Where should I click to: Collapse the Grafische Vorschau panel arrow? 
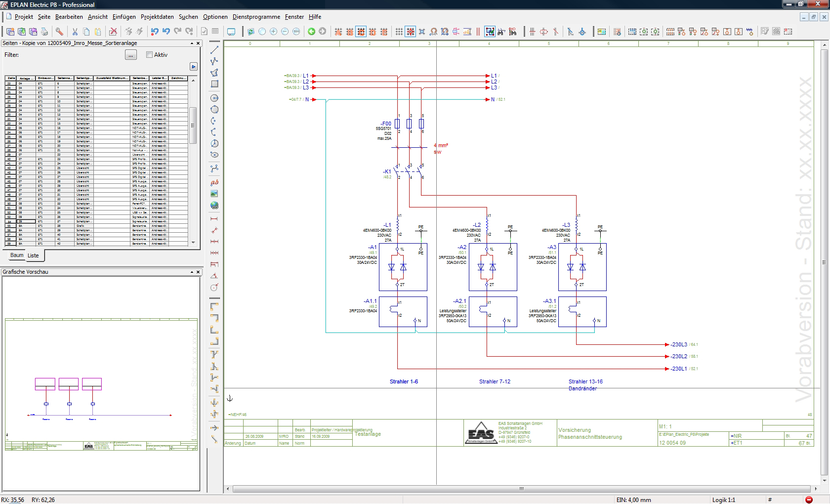[x=192, y=272]
